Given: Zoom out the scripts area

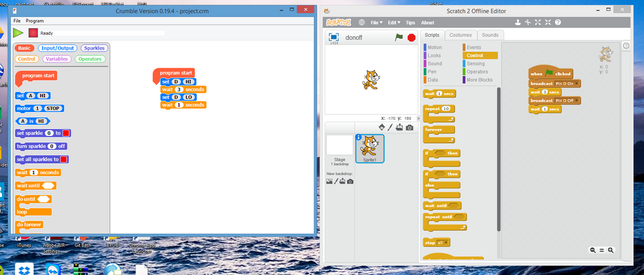Looking at the screenshot, I should pos(592,250).
